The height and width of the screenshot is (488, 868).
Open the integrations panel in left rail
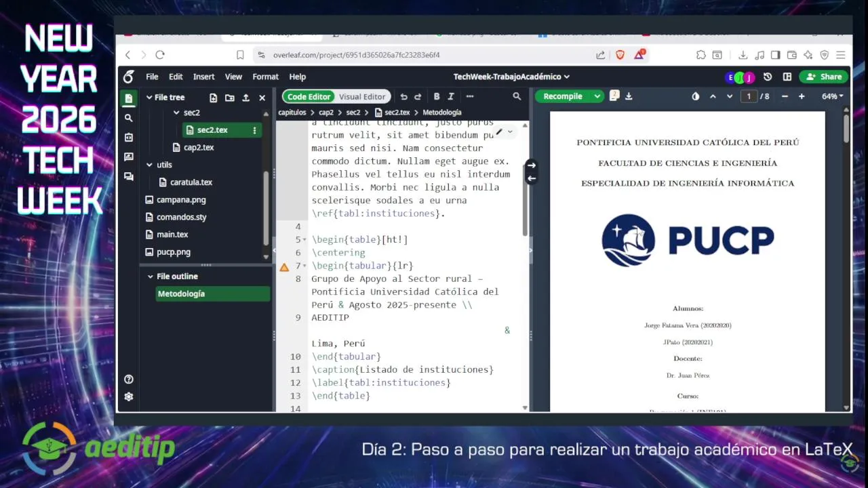click(x=129, y=138)
